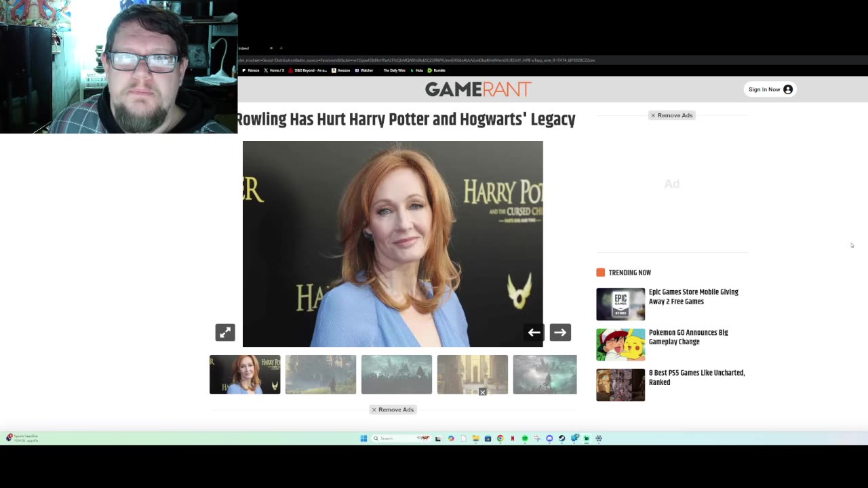
Task: Remove Ads link above sidebar ad
Action: [671, 115]
